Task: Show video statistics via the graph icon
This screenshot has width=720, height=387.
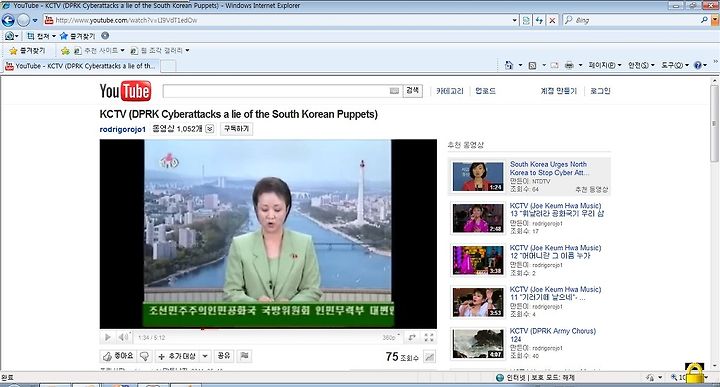Action: (x=429, y=357)
